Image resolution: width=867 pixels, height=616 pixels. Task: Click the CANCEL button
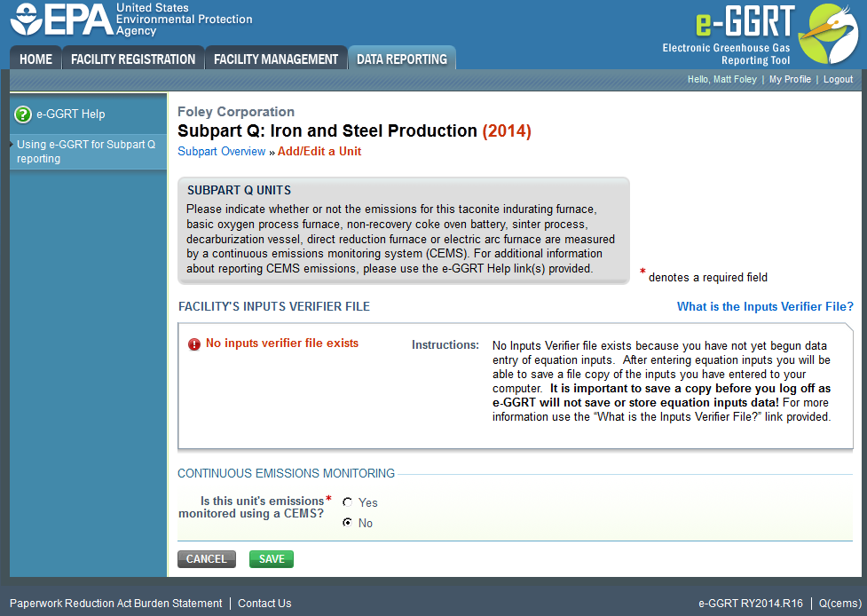point(207,559)
